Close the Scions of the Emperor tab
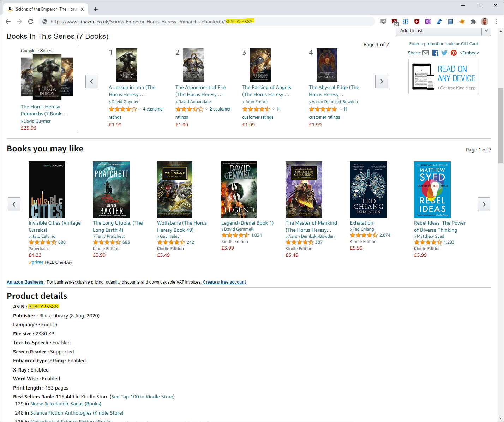Image resolution: width=504 pixels, height=422 pixels. (83, 9)
